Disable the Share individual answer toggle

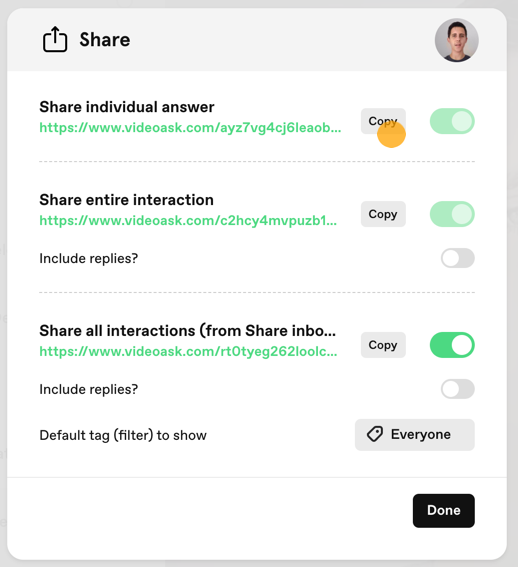coord(452,121)
